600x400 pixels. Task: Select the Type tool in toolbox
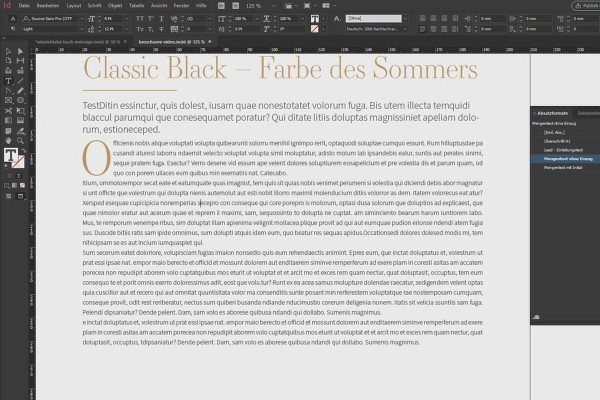(8, 81)
